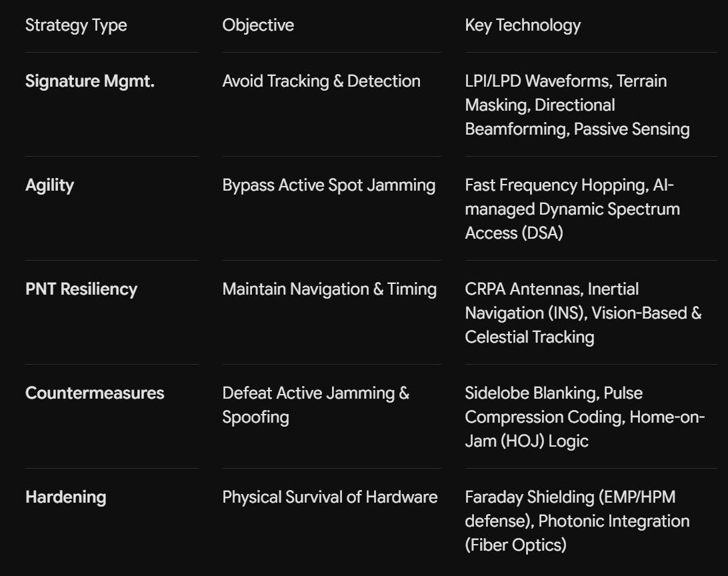Select the Countermeasures row label
This screenshot has width=728, height=576.
(x=95, y=393)
